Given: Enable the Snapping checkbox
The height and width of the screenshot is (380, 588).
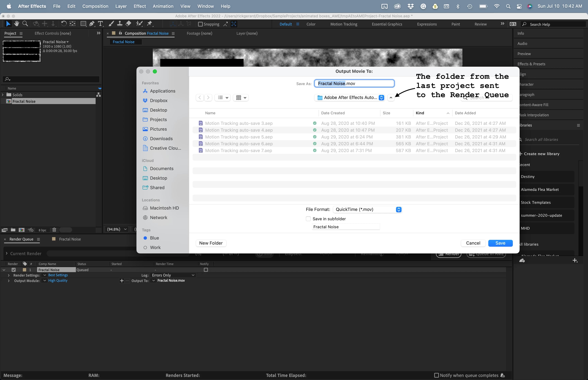Looking at the screenshot, I should pyautogui.click(x=200, y=24).
